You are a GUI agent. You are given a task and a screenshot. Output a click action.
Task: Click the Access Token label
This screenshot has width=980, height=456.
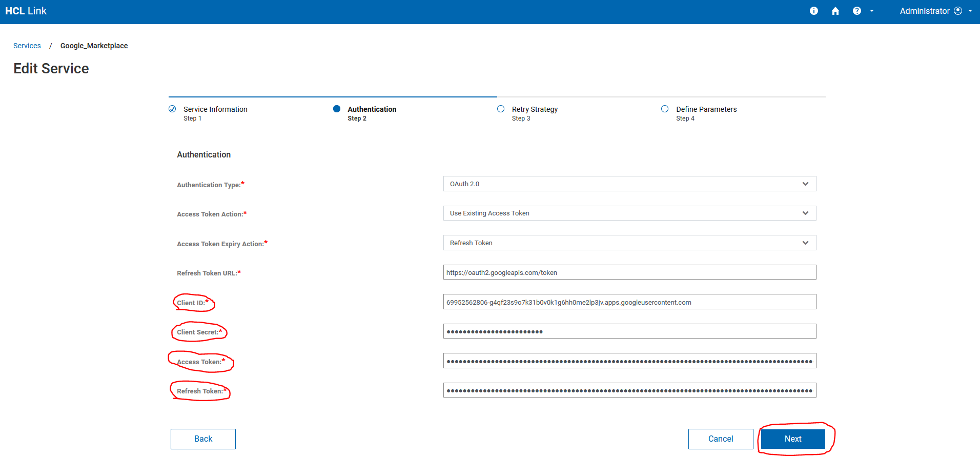[201, 362]
